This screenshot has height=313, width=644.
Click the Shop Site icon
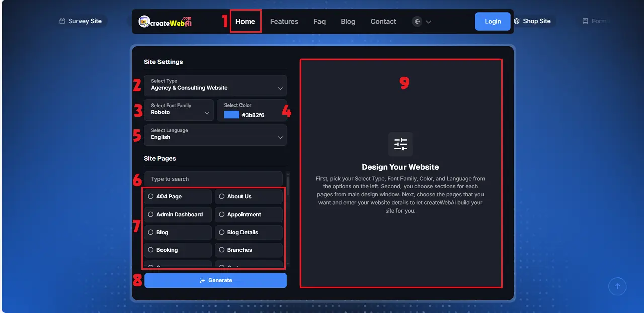516,21
